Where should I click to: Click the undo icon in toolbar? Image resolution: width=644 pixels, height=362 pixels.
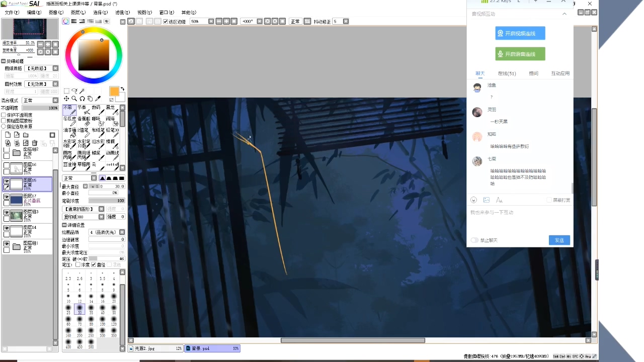click(x=131, y=21)
